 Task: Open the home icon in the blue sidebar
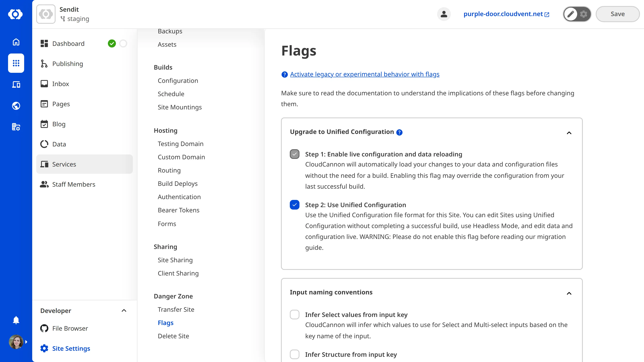pyautogui.click(x=16, y=42)
